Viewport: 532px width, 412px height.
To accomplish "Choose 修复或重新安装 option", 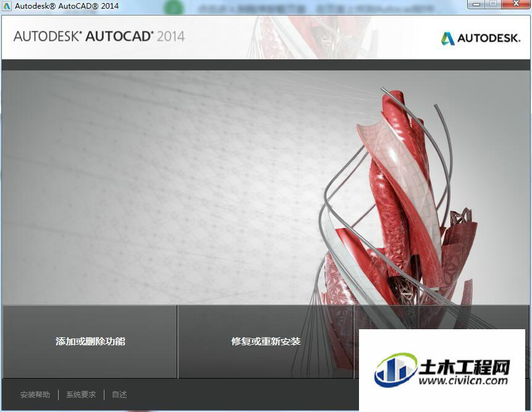I will point(266,342).
